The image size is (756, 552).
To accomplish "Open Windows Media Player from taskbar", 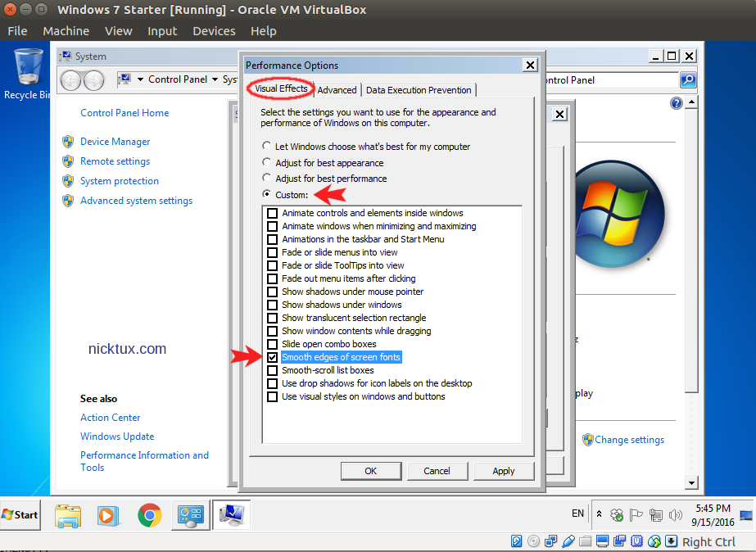I will click(x=107, y=514).
